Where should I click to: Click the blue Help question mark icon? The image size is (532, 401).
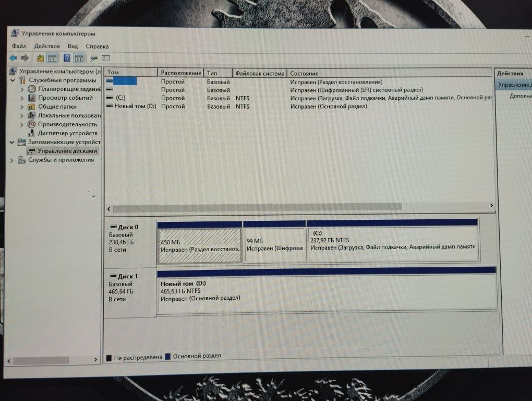[67, 58]
